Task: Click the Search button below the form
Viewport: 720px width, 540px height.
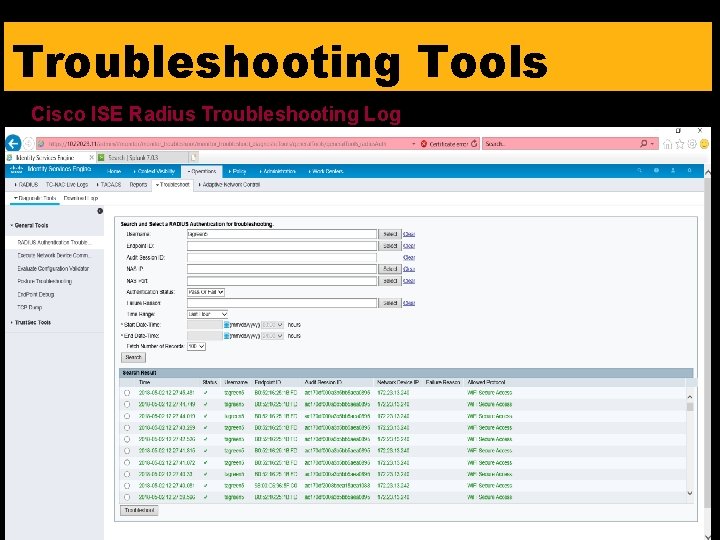Action: click(133, 357)
